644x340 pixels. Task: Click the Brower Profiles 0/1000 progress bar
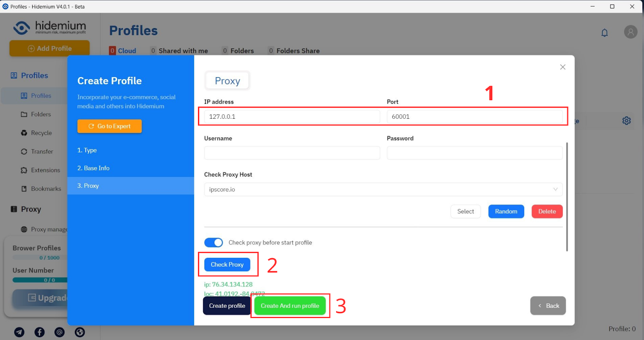(x=40, y=258)
